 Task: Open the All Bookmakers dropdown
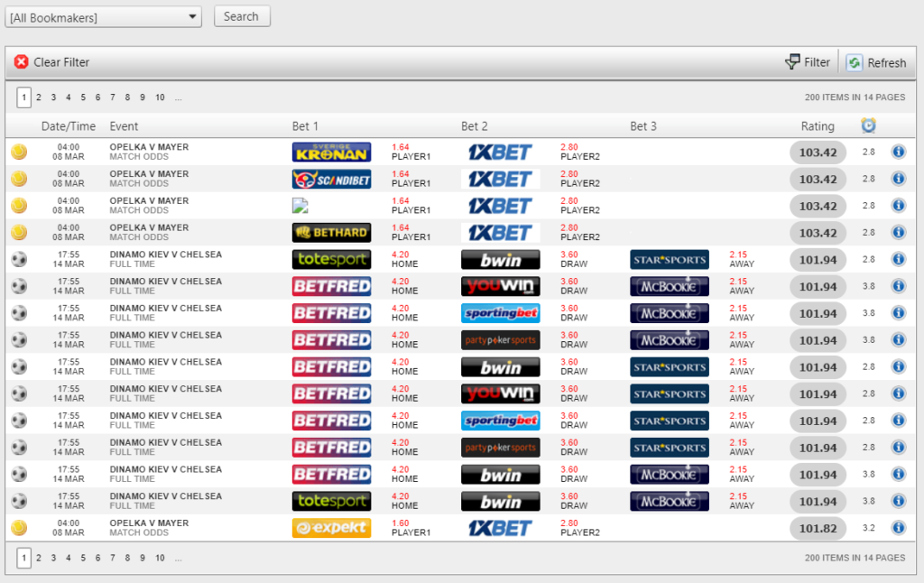point(103,17)
